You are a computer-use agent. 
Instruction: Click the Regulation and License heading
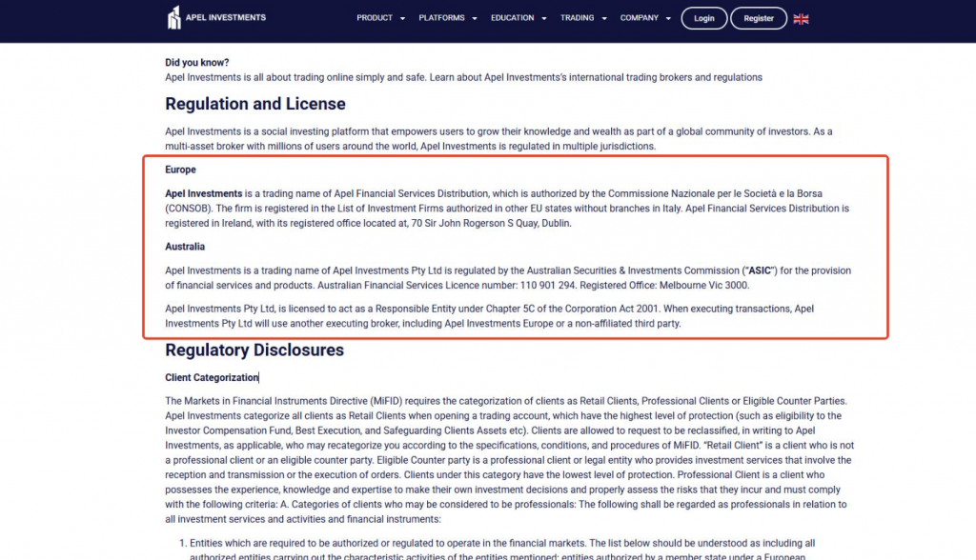[255, 104]
